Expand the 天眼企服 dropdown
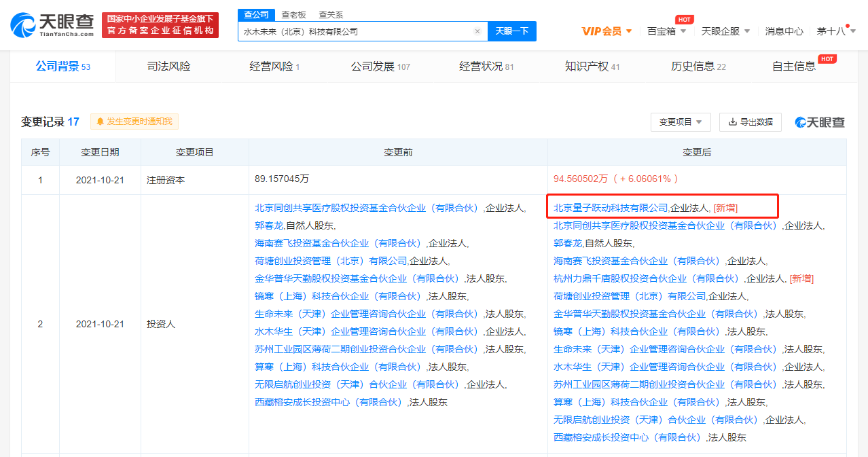Viewport: 868px width, 457px height. point(725,31)
